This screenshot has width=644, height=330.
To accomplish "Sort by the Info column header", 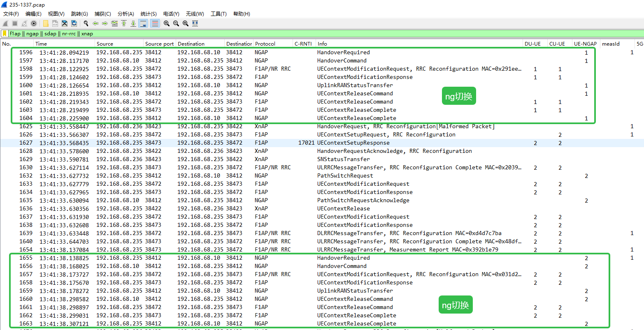I will 419,44.
